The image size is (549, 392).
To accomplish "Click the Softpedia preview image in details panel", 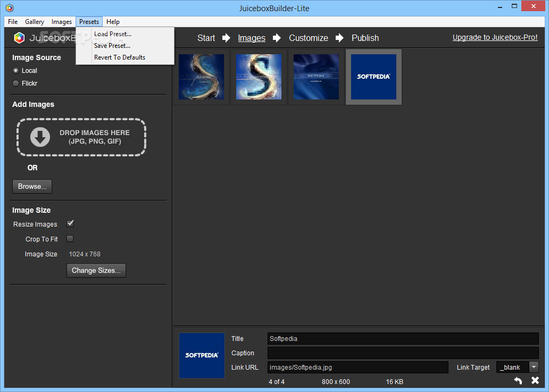I will click(202, 355).
